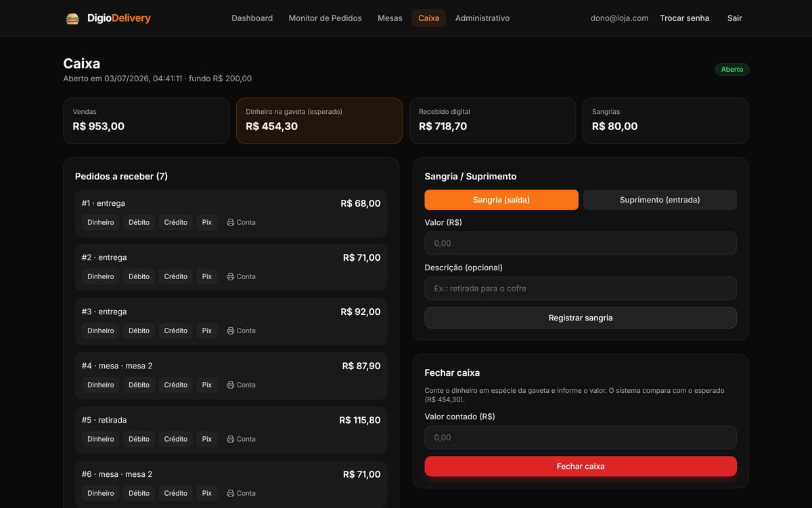
Task: Click Sair to log out
Action: pyautogui.click(x=735, y=18)
